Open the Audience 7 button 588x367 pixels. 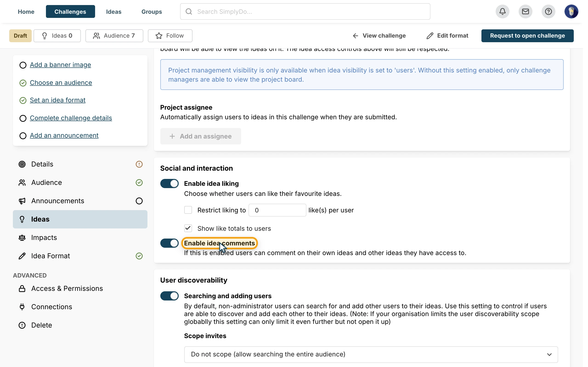tap(114, 36)
